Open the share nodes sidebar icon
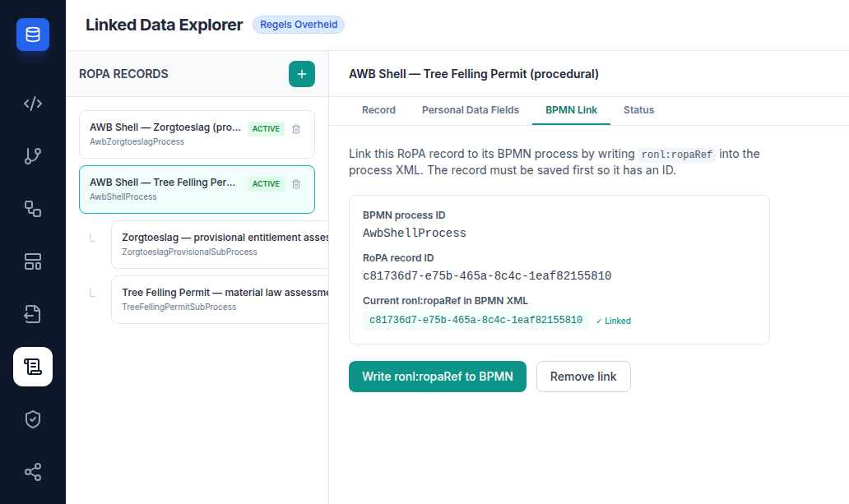 (x=32, y=472)
